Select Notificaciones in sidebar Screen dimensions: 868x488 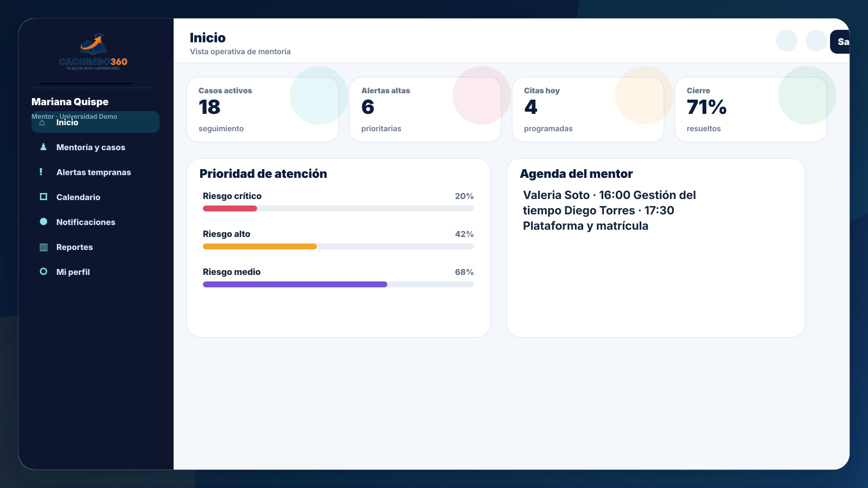pyautogui.click(x=95, y=222)
